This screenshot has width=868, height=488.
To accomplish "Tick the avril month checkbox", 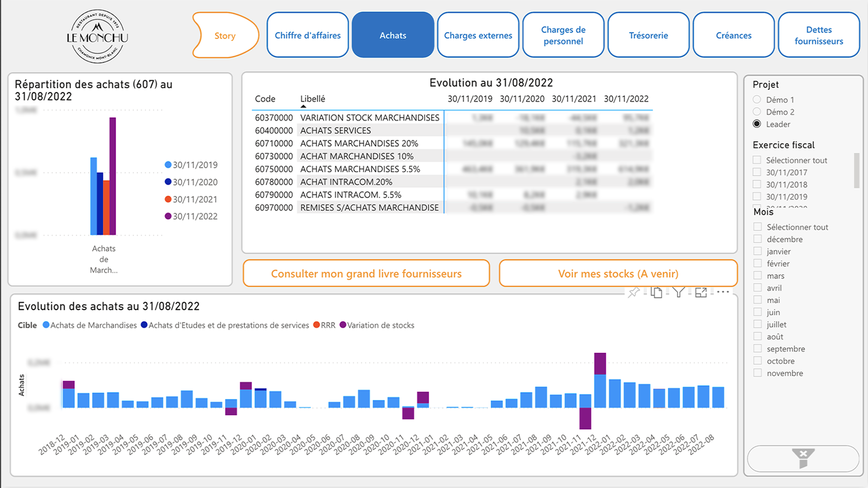I will pyautogui.click(x=758, y=287).
